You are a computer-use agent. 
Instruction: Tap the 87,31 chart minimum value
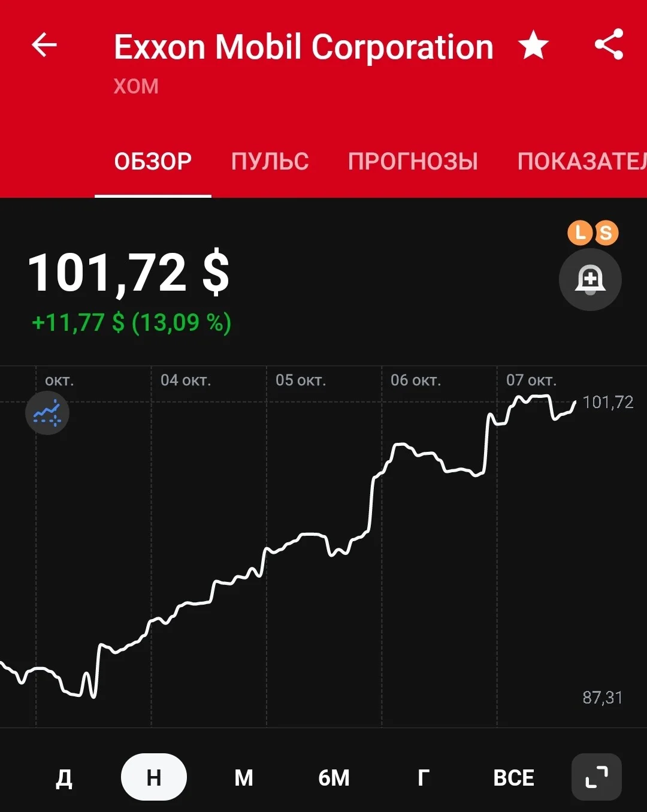point(603,698)
